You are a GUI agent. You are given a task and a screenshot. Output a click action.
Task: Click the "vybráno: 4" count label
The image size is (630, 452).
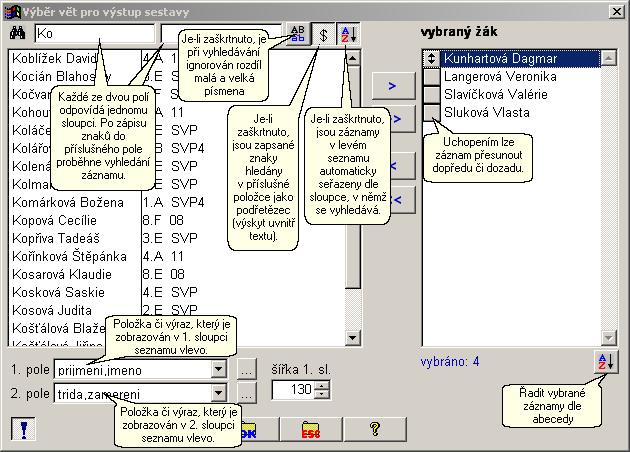click(x=450, y=362)
